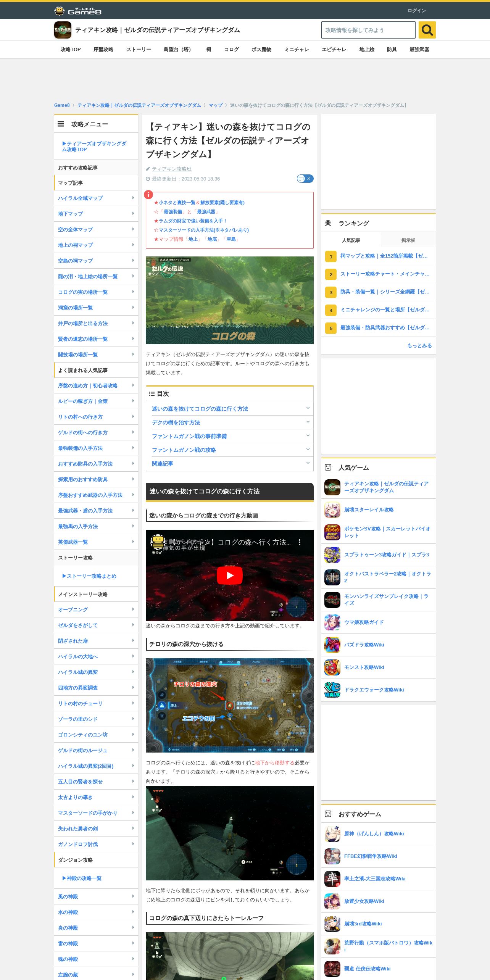Open 地底 map link in info box
Image resolution: width=490 pixels, height=980 pixels.
point(212,239)
